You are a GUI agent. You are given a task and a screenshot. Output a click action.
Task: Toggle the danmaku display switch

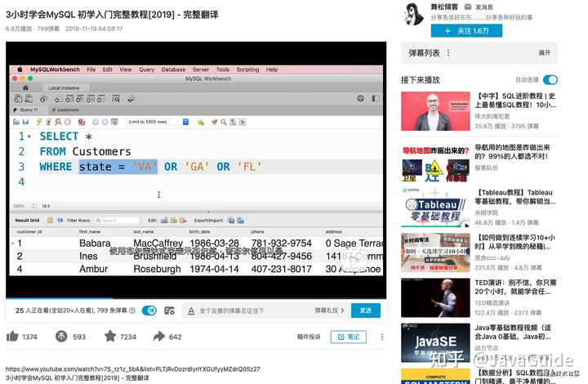(x=149, y=310)
